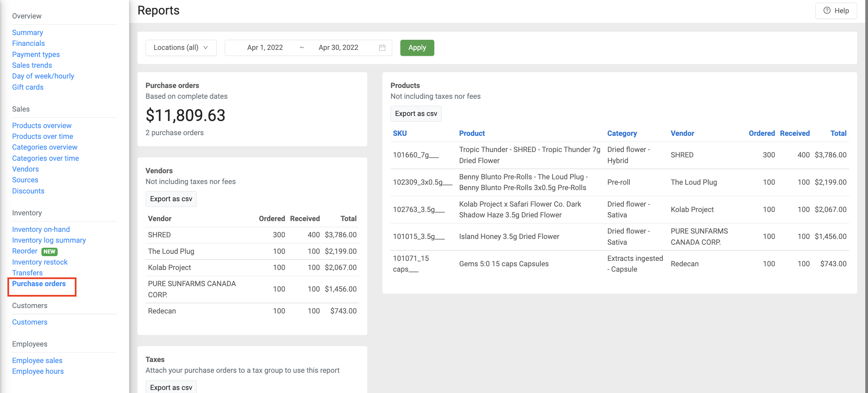Click the Apr 30, 2022 end date field
Screen dimensions: 868x393
pyautogui.click(x=338, y=48)
